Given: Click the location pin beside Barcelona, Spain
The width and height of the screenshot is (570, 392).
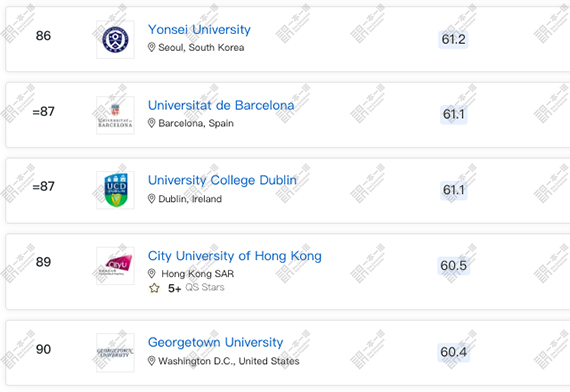Looking at the screenshot, I should click(x=152, y=123).
